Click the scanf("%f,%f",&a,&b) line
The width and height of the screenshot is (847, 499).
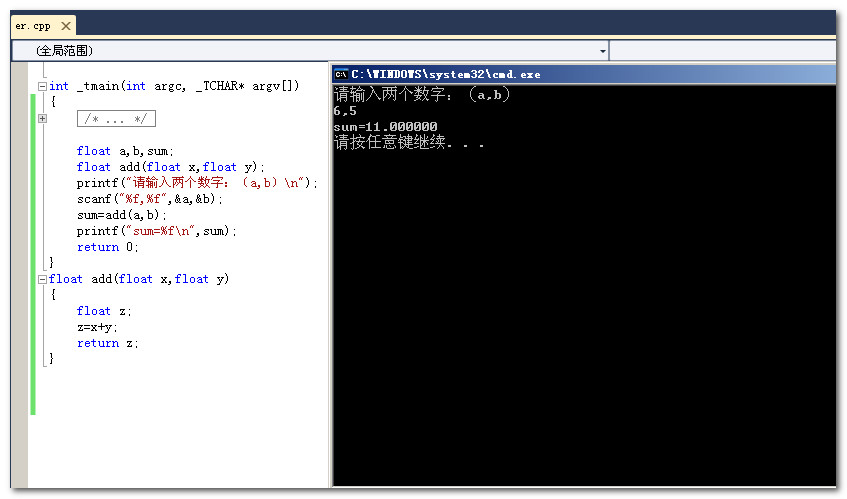pyautogui.click(x=150, y=199)
